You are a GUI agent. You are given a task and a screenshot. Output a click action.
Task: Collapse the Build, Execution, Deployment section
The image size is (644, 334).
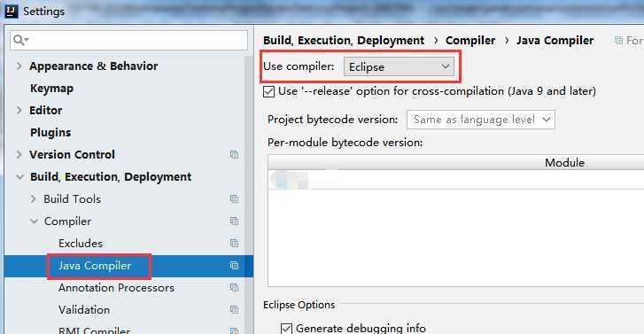pos(19,177)
